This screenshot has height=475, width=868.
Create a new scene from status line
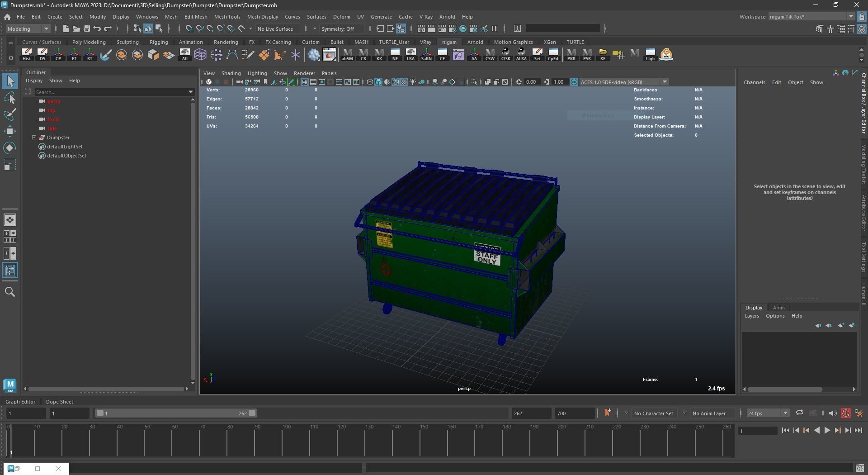[x=66, y=28]
